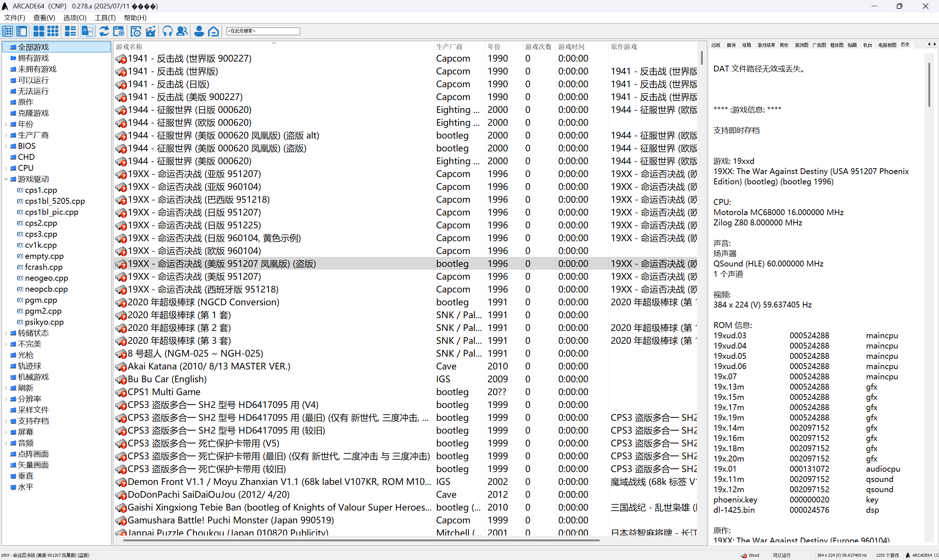Switch to the 游戏结束 tab
Image resolution: width=939 pixels, height=560 pixels.
point(766,45)
